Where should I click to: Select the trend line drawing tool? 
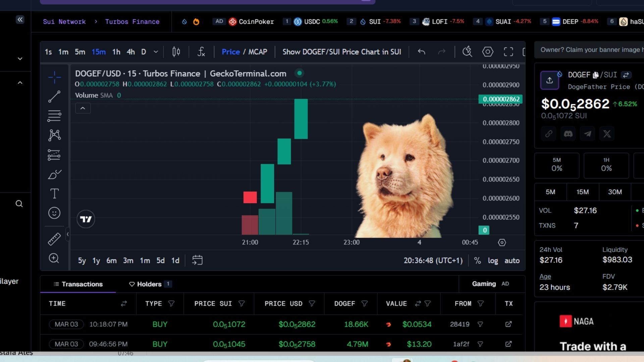point(54,97)
